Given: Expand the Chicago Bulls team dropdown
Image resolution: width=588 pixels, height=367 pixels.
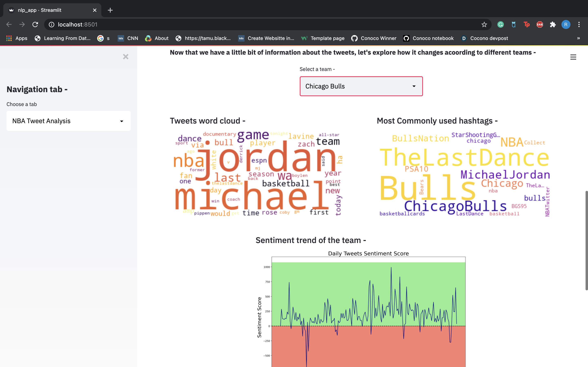Looking at the screenshot, I should 361,86.
